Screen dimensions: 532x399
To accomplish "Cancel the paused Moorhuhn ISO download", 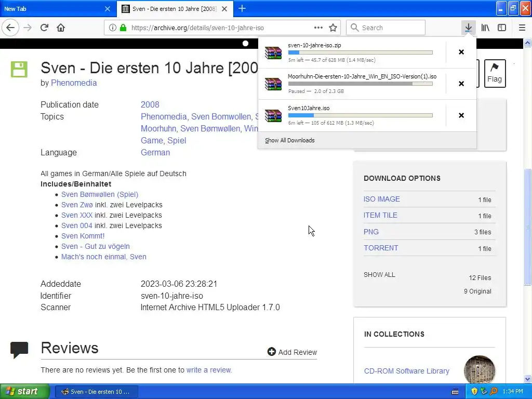I will (461, 84).
